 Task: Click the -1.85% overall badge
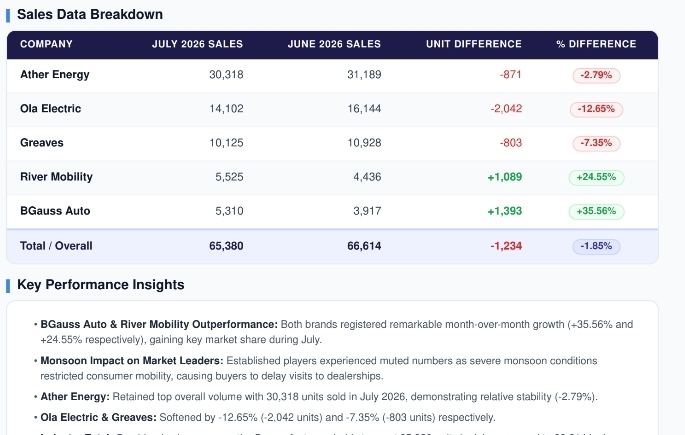596,246
